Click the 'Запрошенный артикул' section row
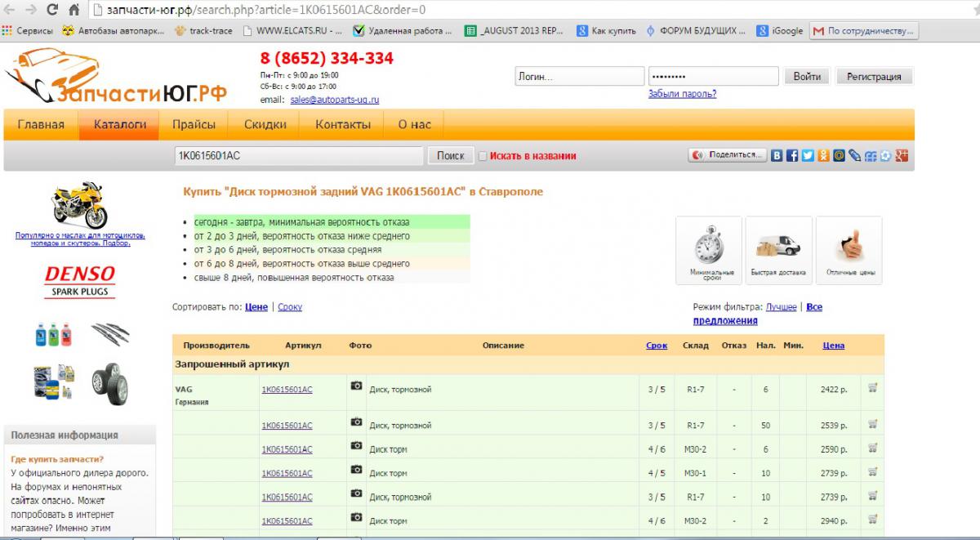This screenshot has height=540, width=980. [x=528, y=364]
